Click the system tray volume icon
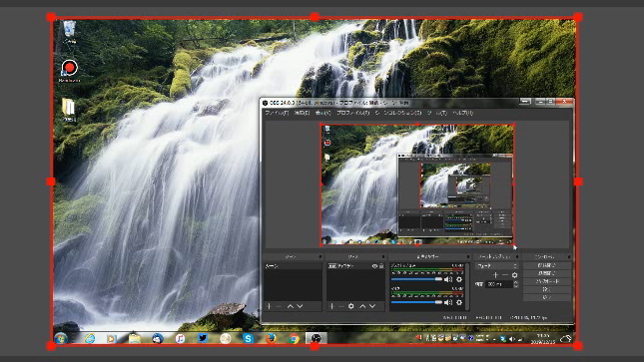 (512, 339)
